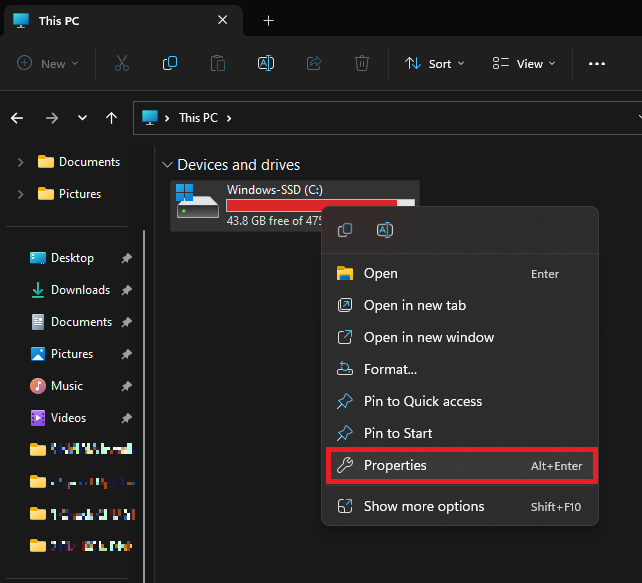The height and width of the screenshot is (583, 642).
Task: Open Music folder in sidebar
Action: tap(67, 386)
